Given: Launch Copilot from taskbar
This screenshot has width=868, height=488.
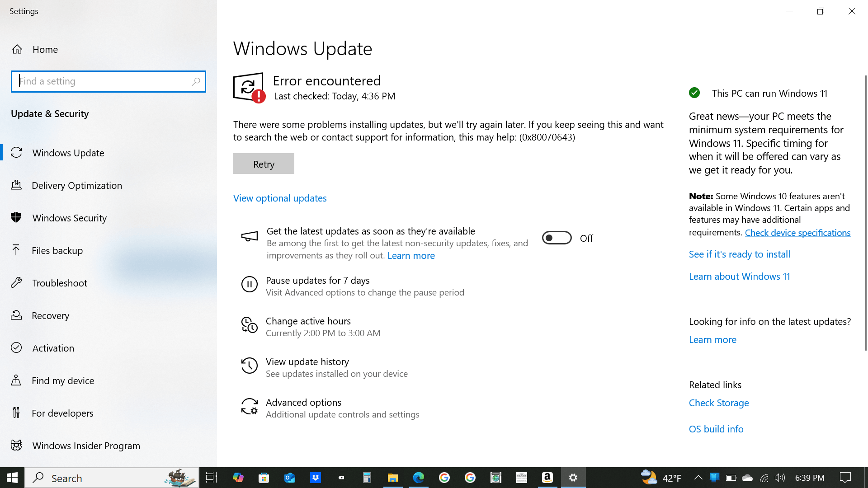Looking at the screenshot, I should pyautogui.click(x=238, y=478).
